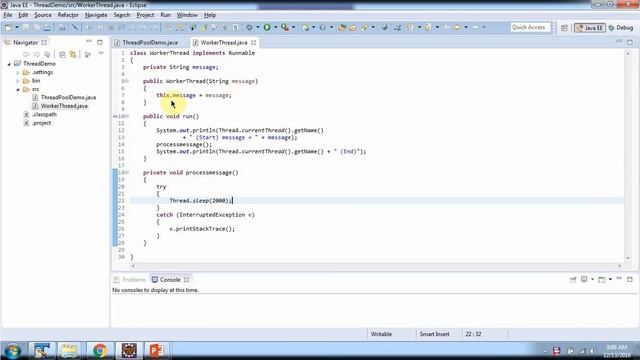
Task: Open the Refactor menu
Action: click(x=68, y=15)
